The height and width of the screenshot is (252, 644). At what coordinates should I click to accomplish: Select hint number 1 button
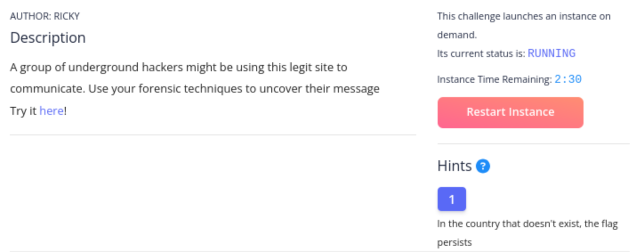click(451, 199)
